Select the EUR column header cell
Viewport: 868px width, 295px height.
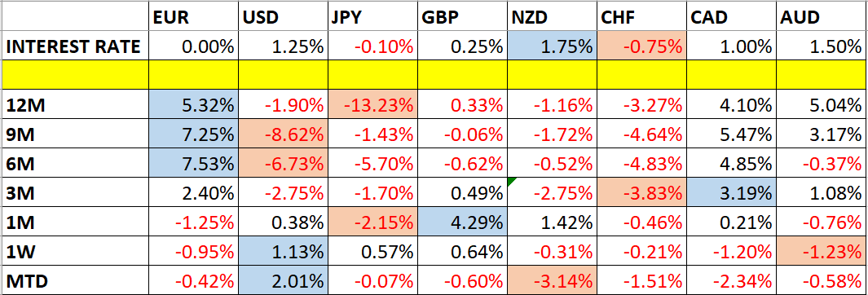pyautogui.click(x=193, y=17)
